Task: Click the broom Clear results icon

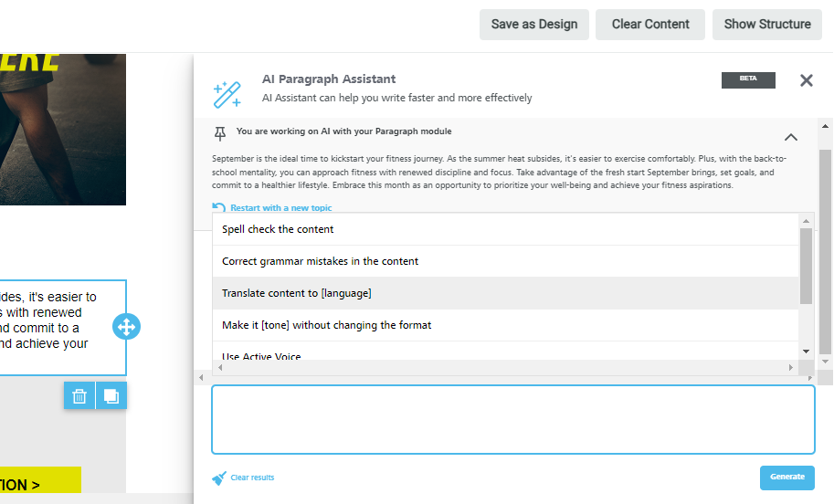Action: (x=219, y=478)
